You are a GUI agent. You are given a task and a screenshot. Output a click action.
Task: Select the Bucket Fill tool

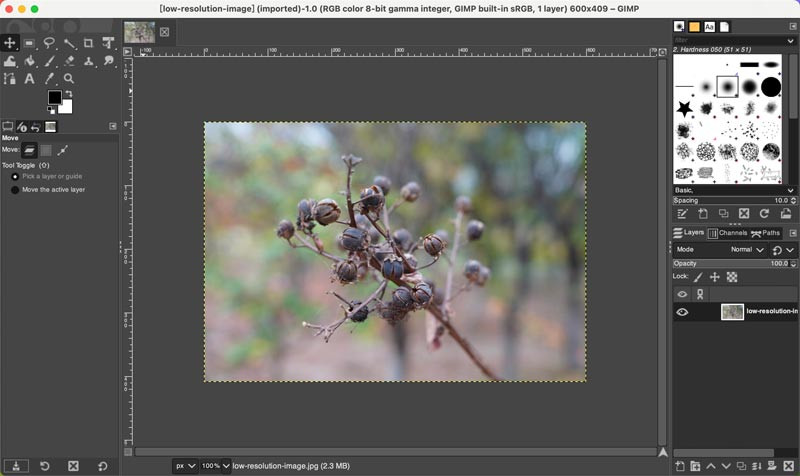coord(29,61)
